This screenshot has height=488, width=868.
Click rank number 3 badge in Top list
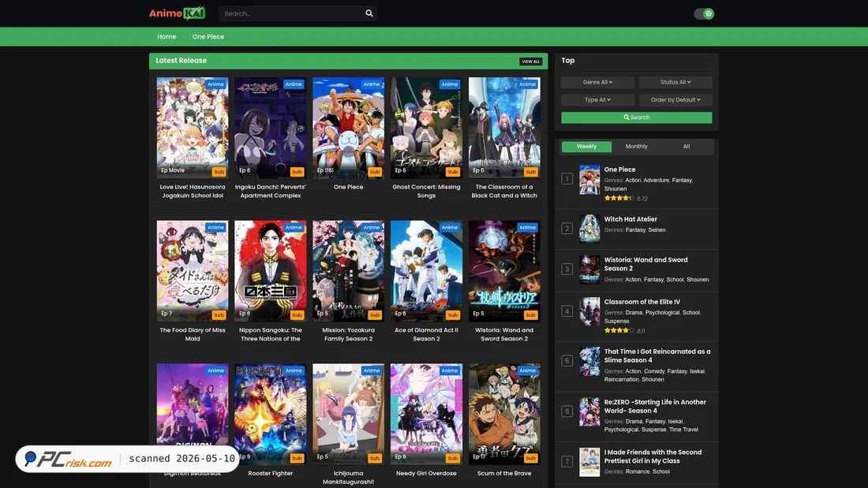point(567,270)
